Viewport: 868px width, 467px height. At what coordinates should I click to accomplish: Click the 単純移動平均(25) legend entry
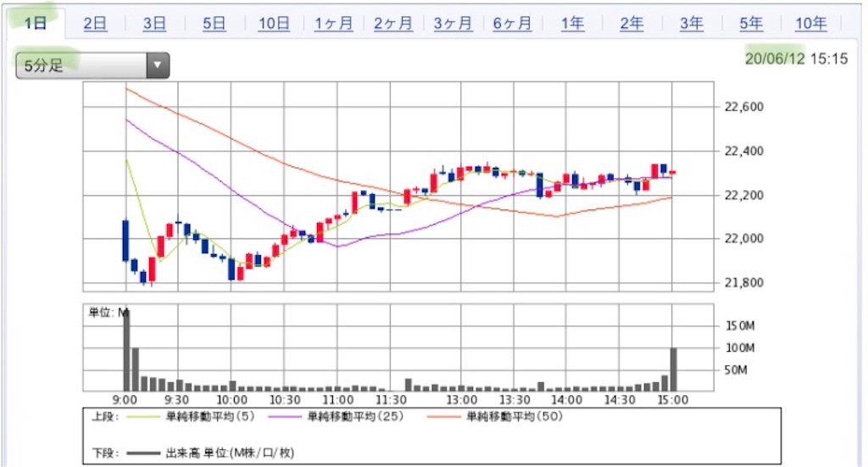(355, 416)
